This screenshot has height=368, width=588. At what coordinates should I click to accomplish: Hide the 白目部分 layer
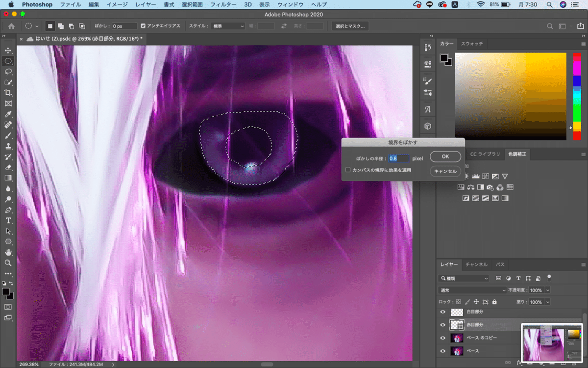[x=443, y=312]
